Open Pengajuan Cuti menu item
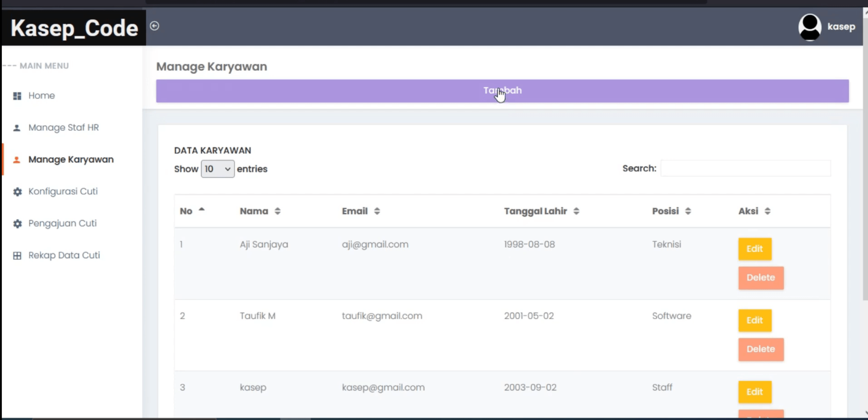This screenshot has width=868, height=420. 63,223
